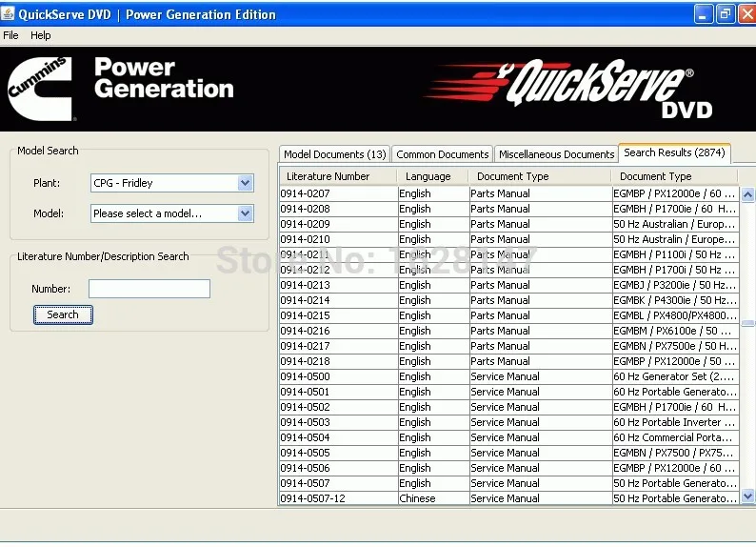The height and width of the screenshot is (547, 756).
Task: Open the File menu
Action: 10,35
